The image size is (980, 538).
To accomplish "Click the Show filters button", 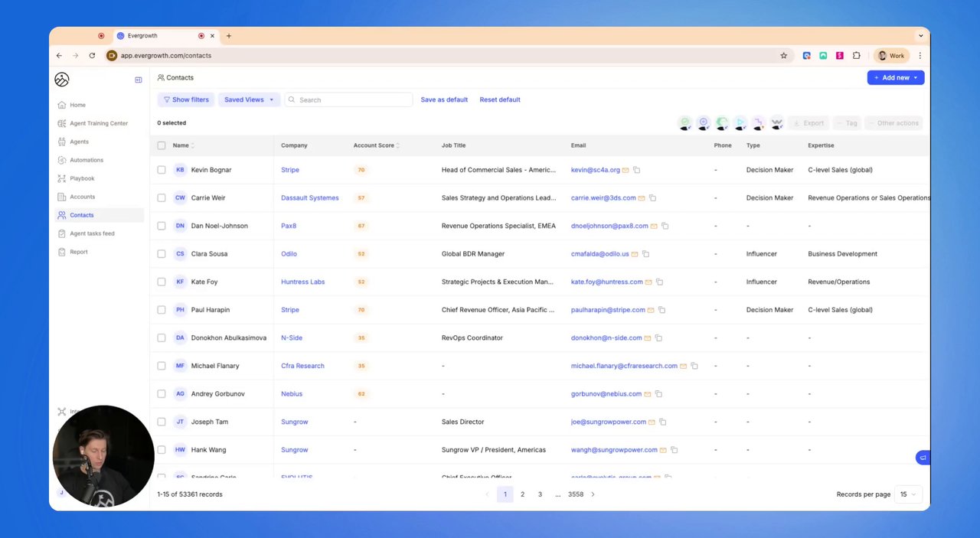I will (186, 99).
